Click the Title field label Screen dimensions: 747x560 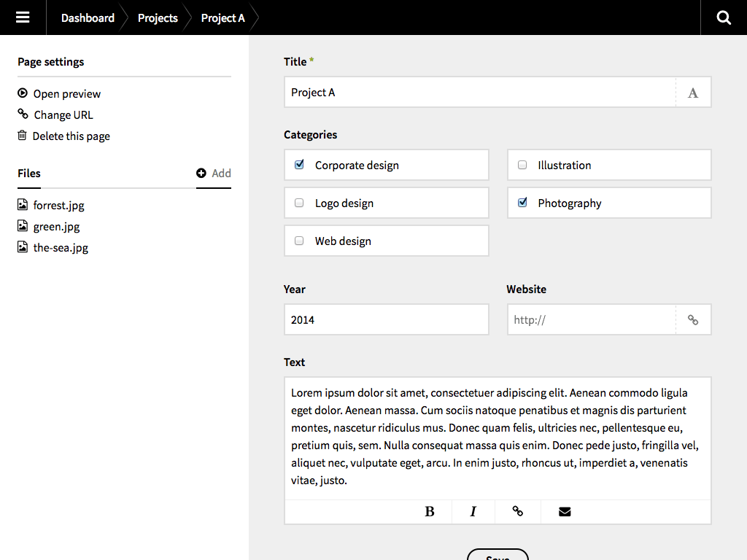click(295, 62)
